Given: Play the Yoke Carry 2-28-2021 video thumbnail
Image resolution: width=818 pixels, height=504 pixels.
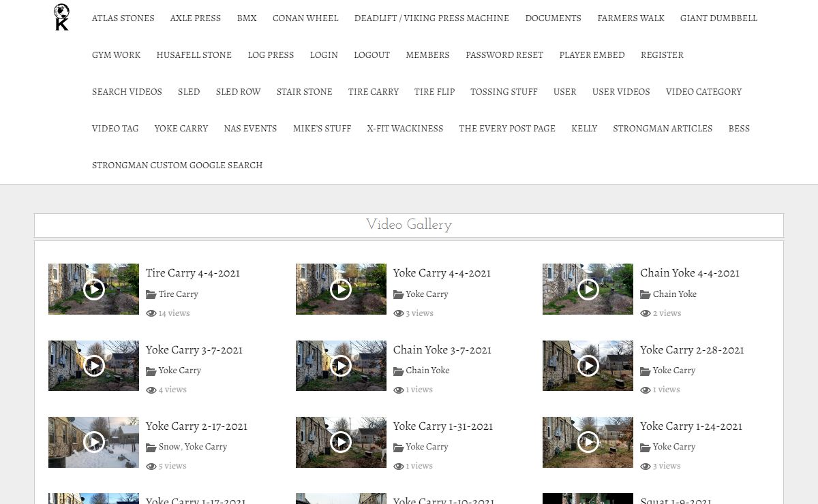Looking at the screenshot, I should coord(588,366).
